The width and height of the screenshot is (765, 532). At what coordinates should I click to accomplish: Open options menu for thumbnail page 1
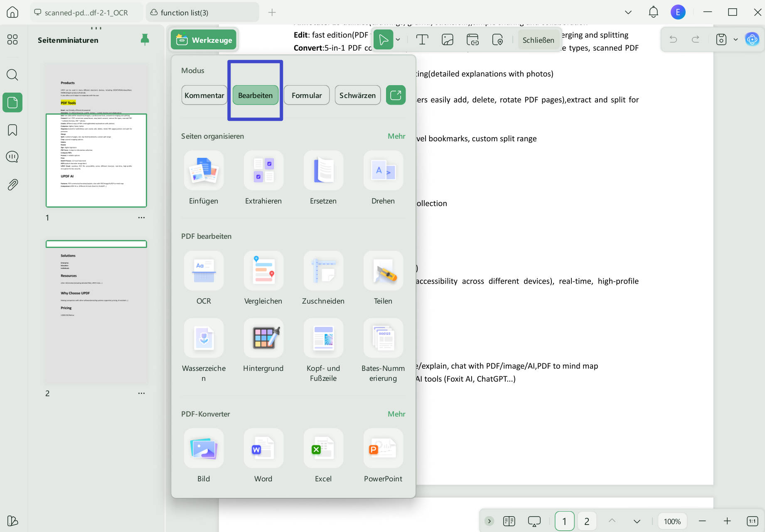(141, 218)
